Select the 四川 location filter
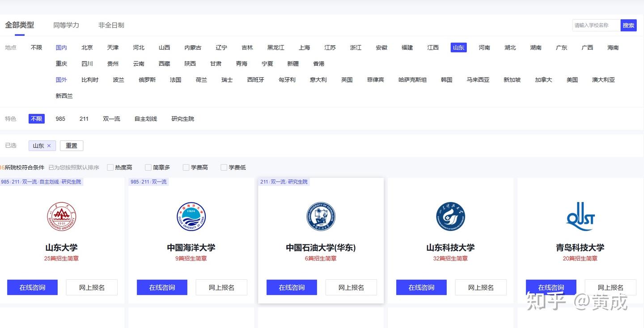The width and height of the screenshot is (644, 328). click(87, 63)
